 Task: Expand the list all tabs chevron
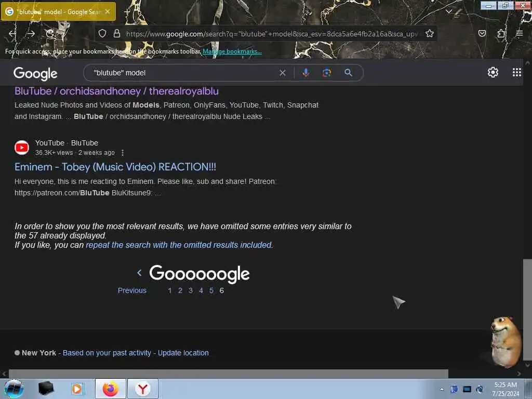[448, 11]
